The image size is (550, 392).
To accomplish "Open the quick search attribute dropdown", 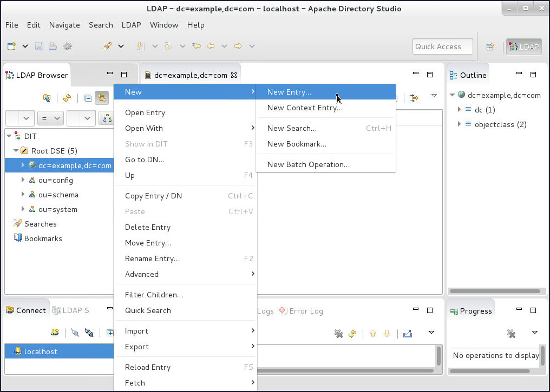I will 20,118.
